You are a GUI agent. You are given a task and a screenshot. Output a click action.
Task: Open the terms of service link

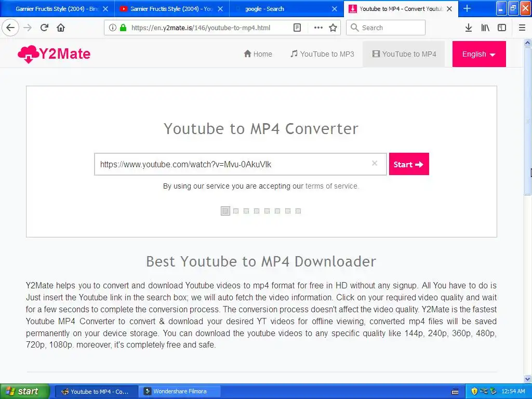(331, 186)
